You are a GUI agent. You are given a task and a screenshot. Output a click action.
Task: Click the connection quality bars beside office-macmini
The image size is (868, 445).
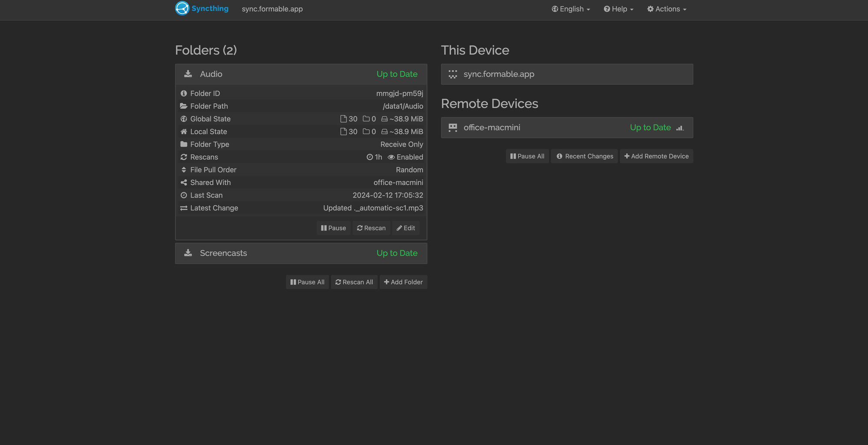click(x=679, y=128)
